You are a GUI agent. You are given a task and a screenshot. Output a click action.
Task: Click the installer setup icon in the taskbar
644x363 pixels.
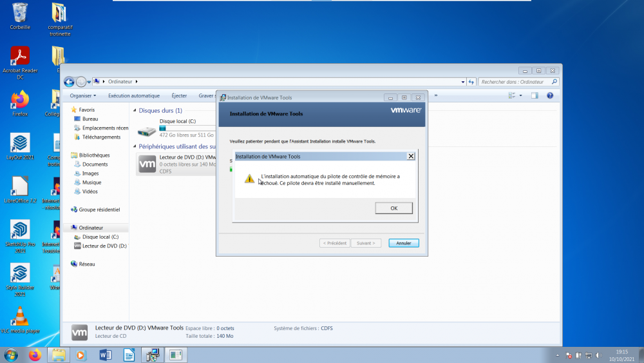tap(153, 355)
